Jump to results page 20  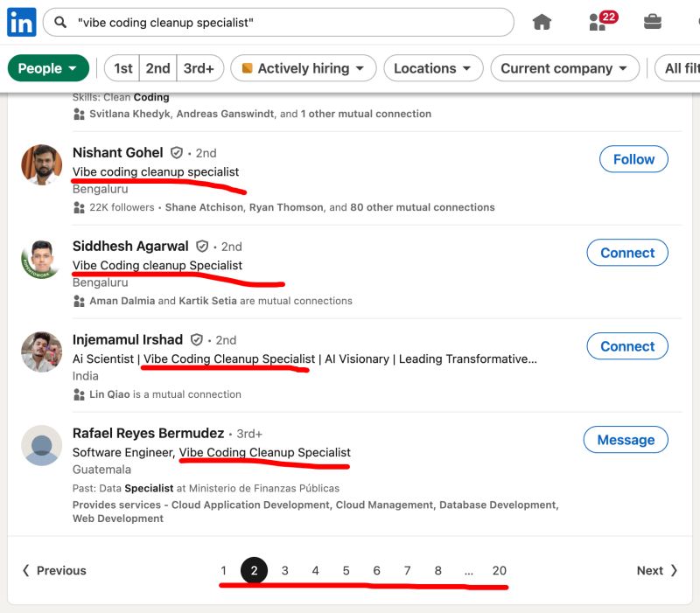499,570
